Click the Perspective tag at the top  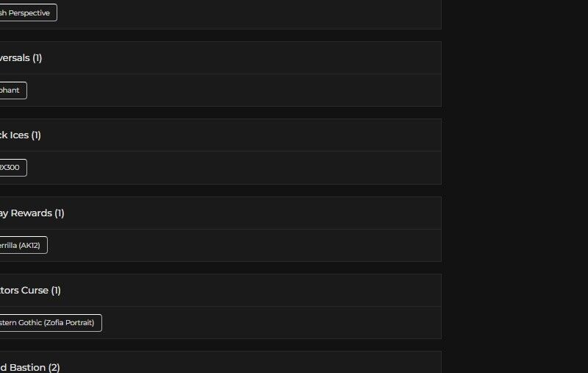pyautogui.click(x=28, y=13)
